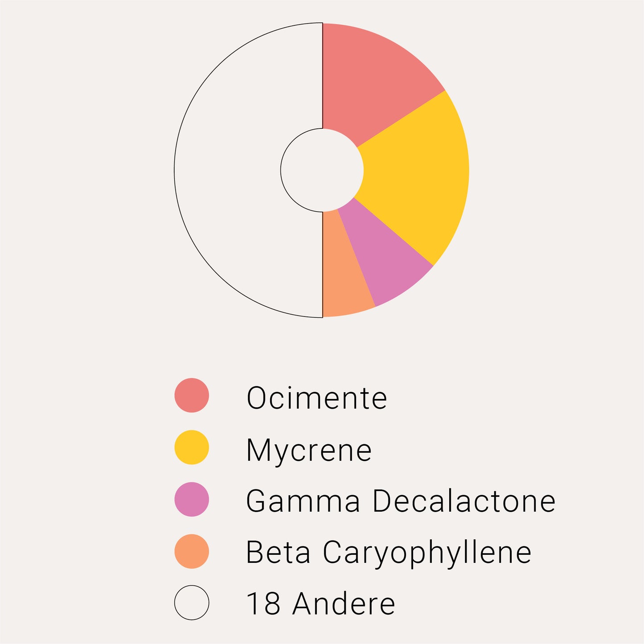Click the white outlined legend circle
Image resolution: width=644 pixels, height=644 pixels.
point(192,603)
